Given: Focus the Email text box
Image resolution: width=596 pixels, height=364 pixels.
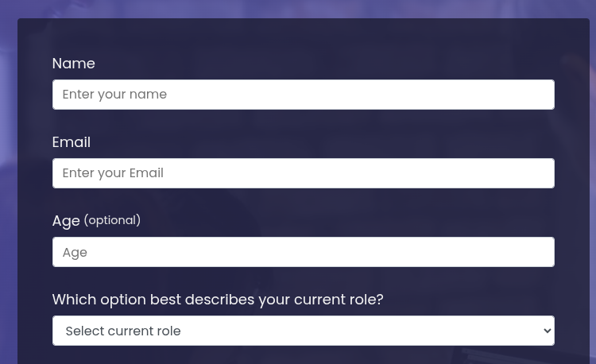Looking at the screenshot, I should point(303,173).
